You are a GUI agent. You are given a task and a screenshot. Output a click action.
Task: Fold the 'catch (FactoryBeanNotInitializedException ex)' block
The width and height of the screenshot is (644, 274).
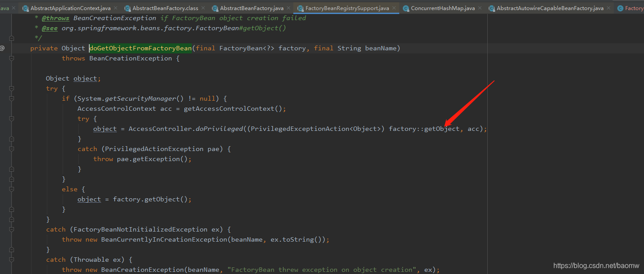(11, 229)
